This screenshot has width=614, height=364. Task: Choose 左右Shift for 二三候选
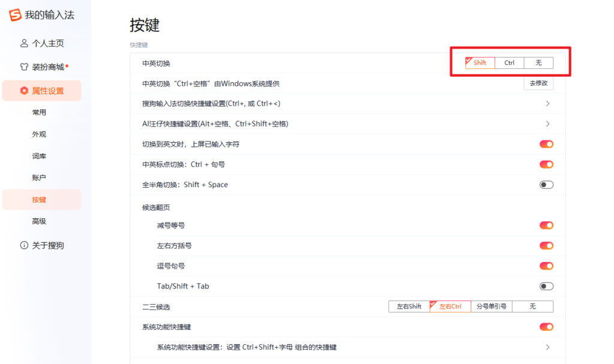click(409, 306)
